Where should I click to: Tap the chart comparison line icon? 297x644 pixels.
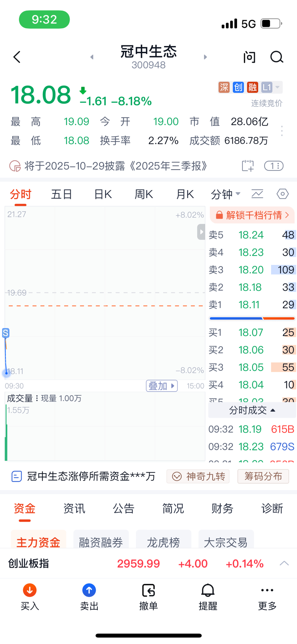[x=257, y=194]
